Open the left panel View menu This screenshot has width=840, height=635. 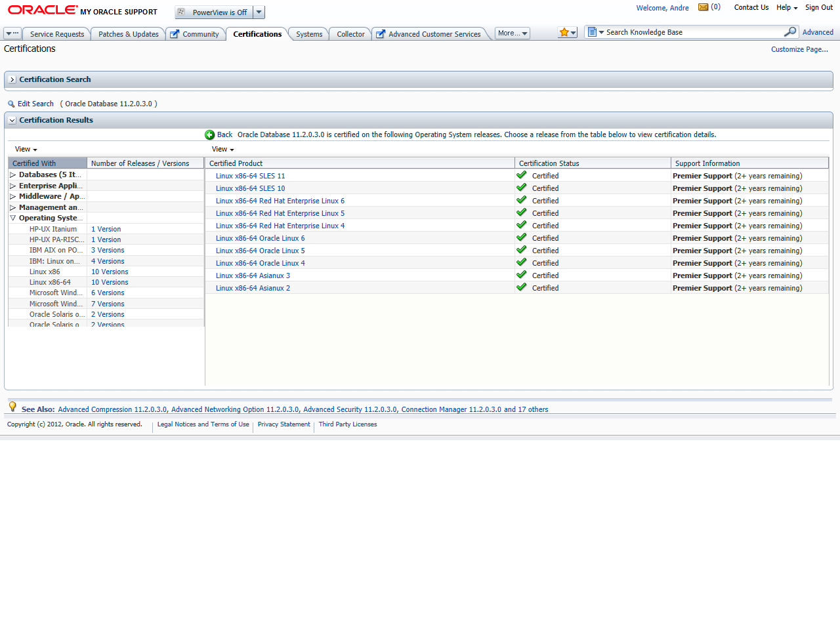pyautogui.click(x=26, y=149)
